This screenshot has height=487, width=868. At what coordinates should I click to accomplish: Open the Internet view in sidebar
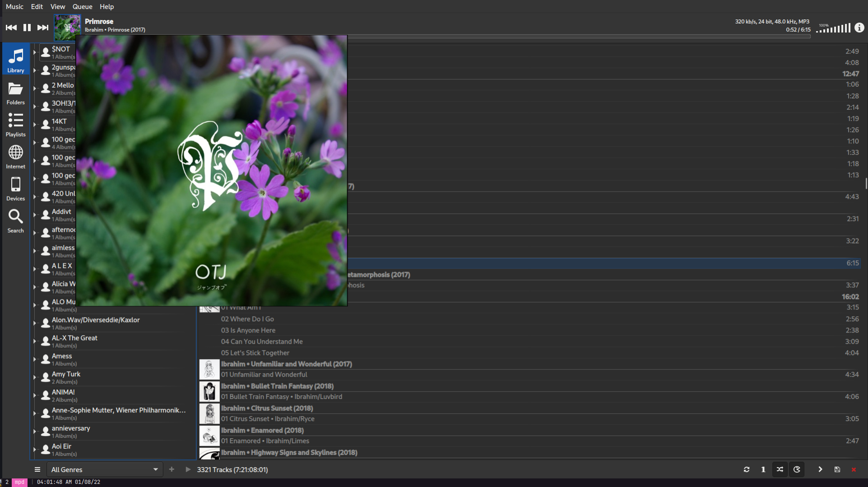coord(16,157)
